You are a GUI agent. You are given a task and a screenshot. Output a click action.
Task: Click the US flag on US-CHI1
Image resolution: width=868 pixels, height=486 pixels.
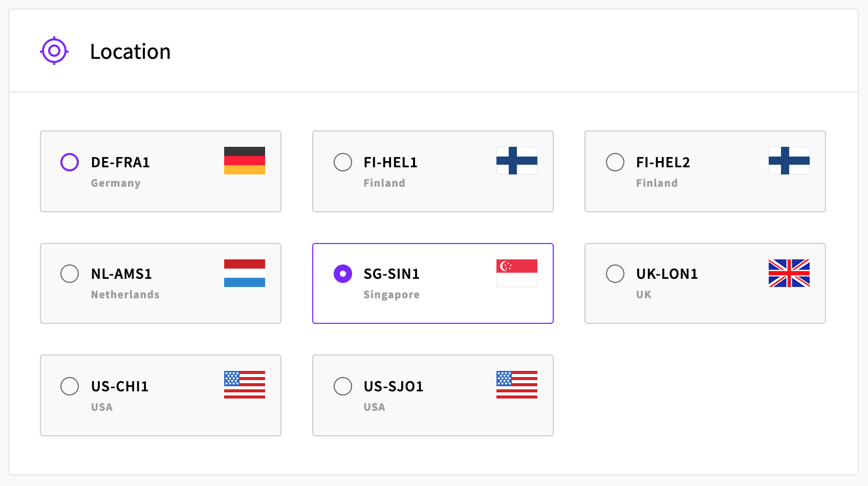coord(244,385)
